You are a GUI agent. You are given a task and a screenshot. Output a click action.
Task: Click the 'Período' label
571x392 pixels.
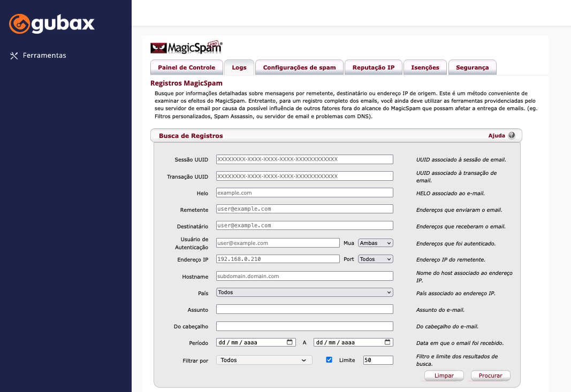click(x=199, y=343)
